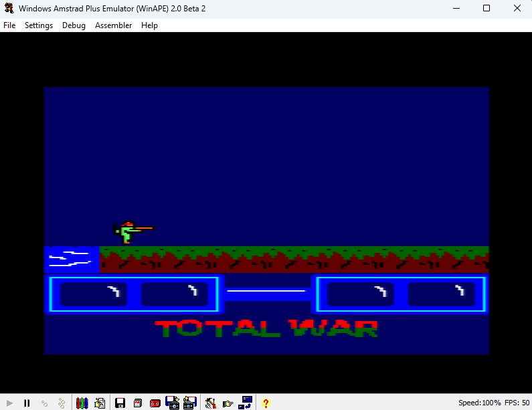Click the FPS: 50 status text

(x=517, y=403)
